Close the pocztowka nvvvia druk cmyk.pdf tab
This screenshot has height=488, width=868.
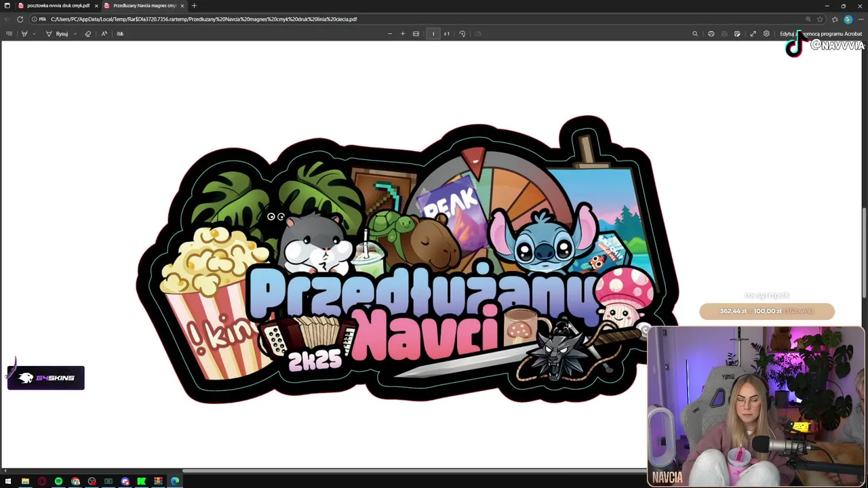[x=96, y=5]
